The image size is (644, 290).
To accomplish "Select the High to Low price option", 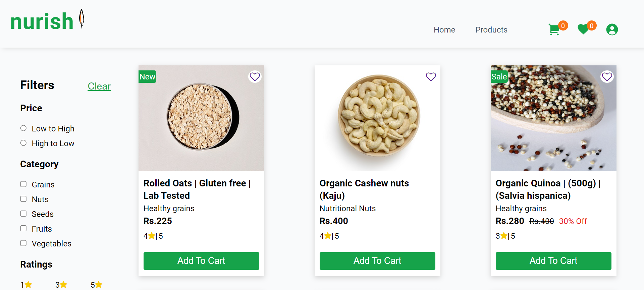I will (23, 143).
